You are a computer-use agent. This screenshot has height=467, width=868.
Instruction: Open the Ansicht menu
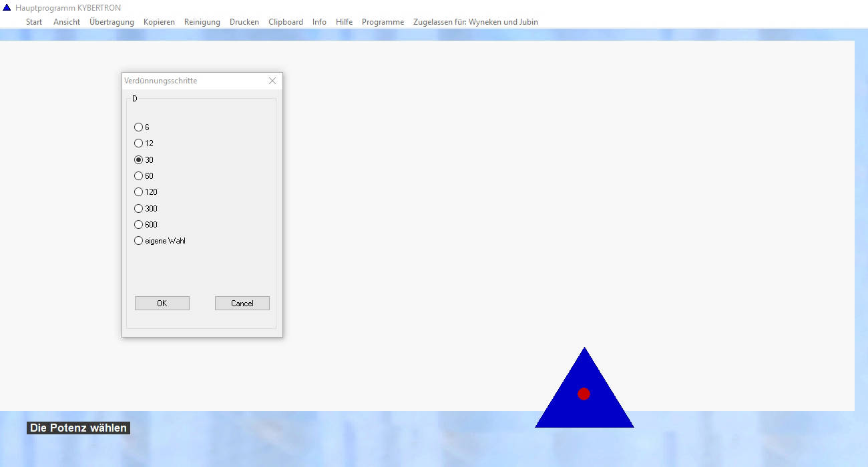click(67, 22)
